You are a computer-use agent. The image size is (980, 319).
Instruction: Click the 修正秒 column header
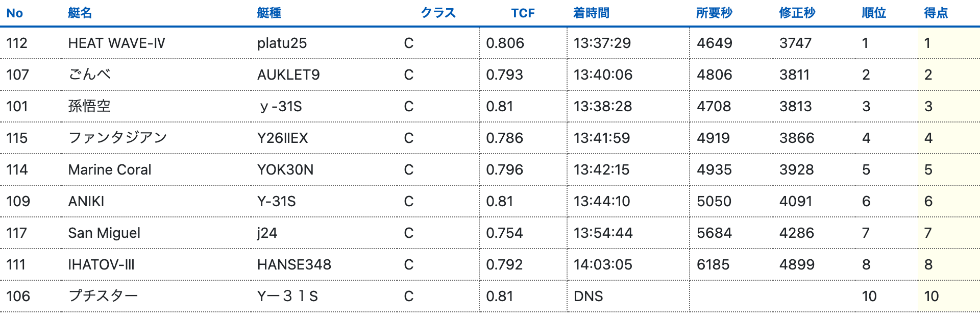point(797,13)
